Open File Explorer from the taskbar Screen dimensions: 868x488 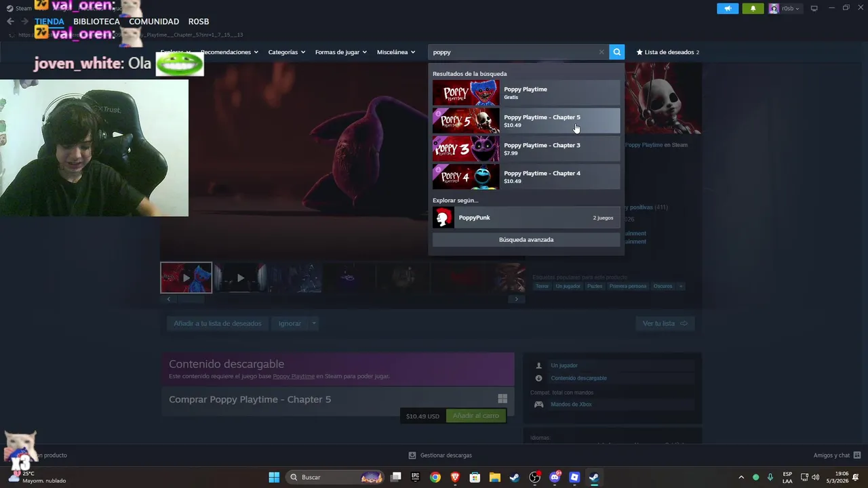pos(495,477)
